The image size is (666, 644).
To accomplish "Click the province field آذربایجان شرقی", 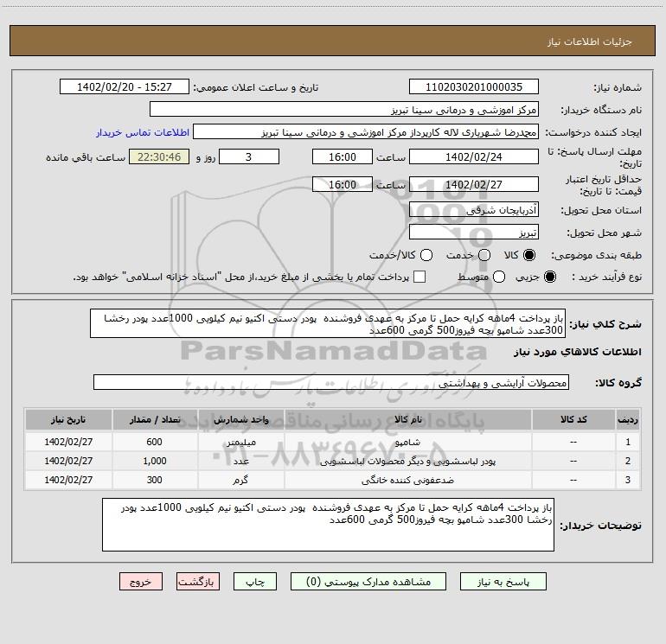I will click(474, 209).
